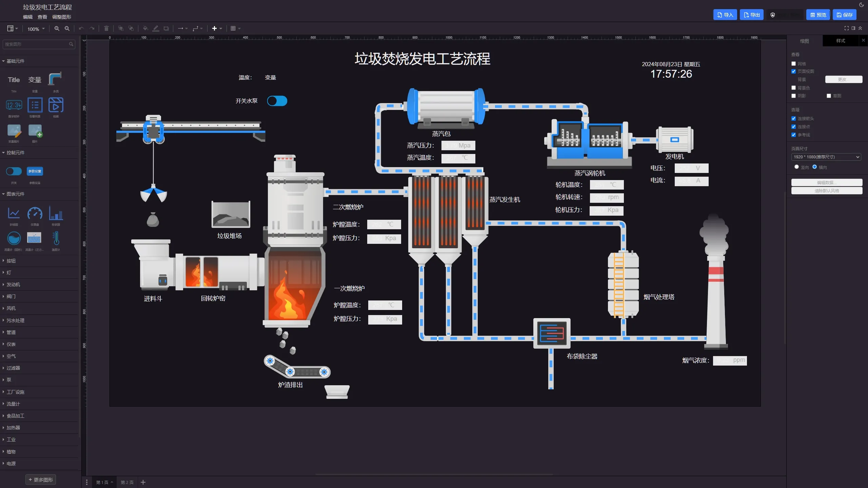Uncheck the 参考线 guides checkbox

[x=793, y=135]
